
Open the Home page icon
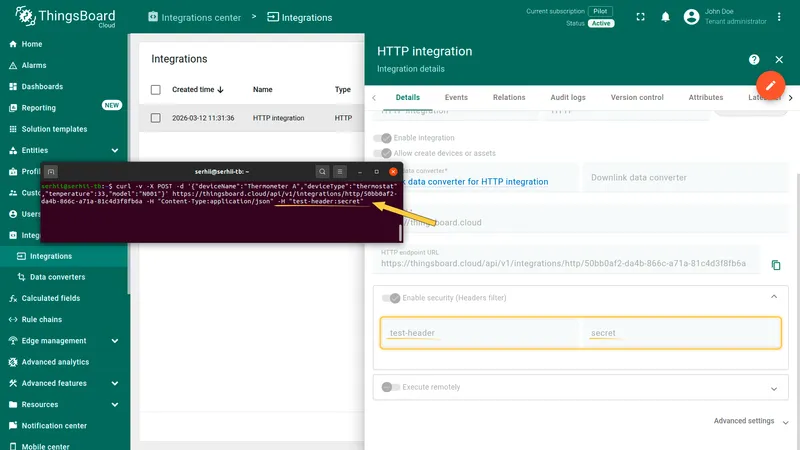13,44
